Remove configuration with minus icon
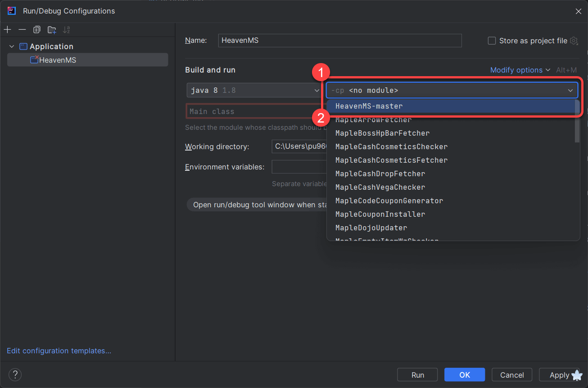The image size is (588, 388). (x=22, y=30)
